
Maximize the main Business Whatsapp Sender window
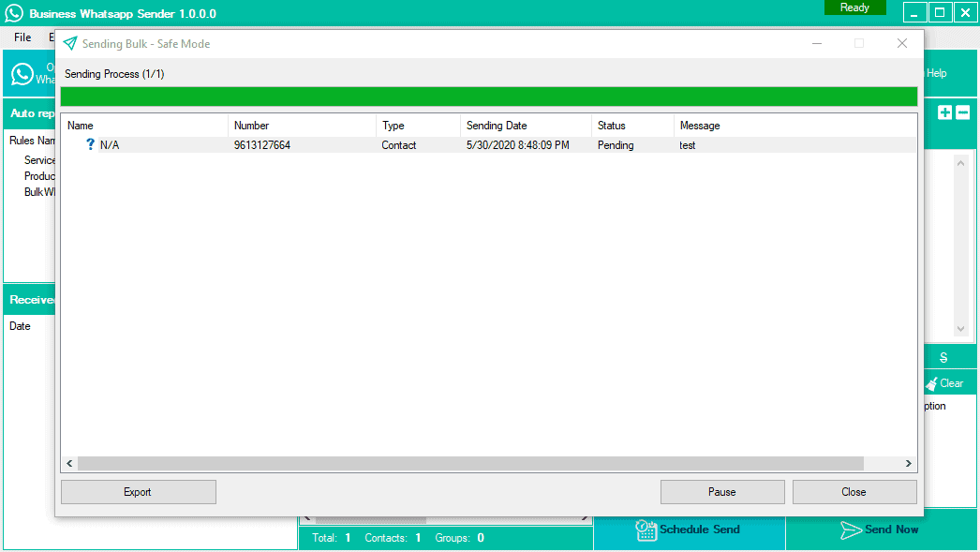[x=940, y=12]
